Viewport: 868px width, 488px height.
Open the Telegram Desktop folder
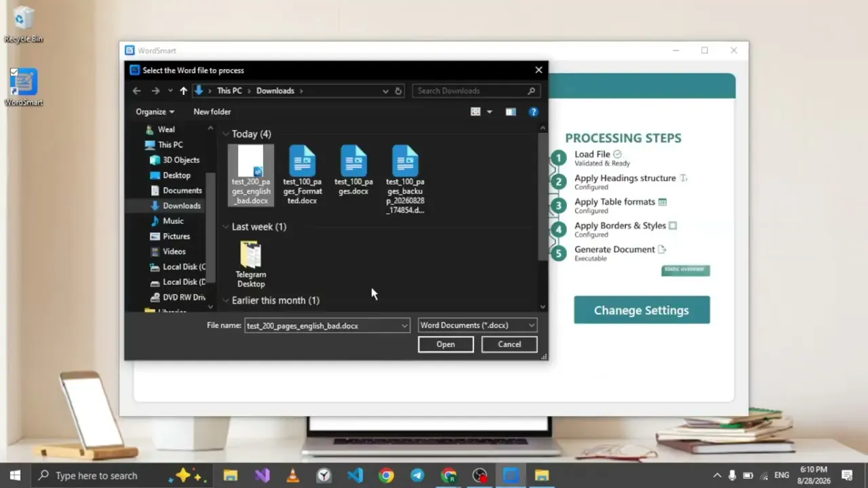[x=251, y=264]
